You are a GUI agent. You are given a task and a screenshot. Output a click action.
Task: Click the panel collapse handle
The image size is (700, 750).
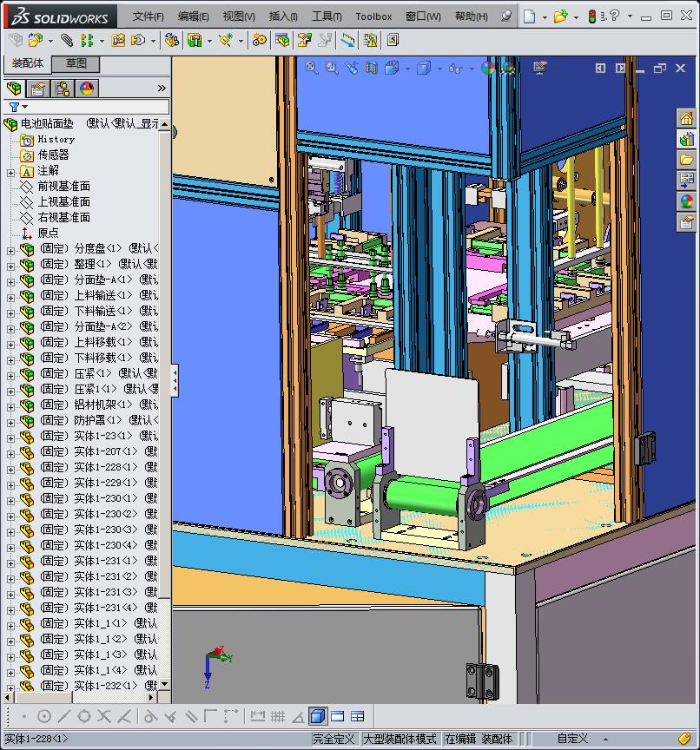click(x=175, y=381)
